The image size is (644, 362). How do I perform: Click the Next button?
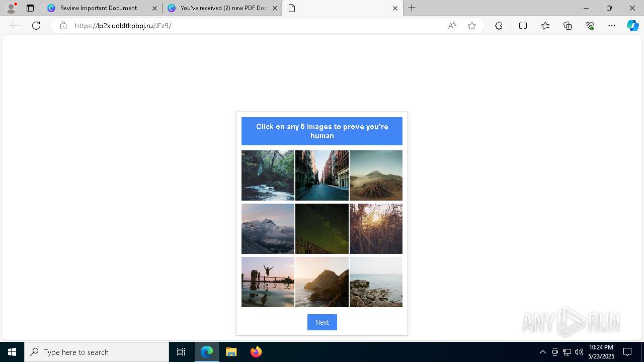322,322
